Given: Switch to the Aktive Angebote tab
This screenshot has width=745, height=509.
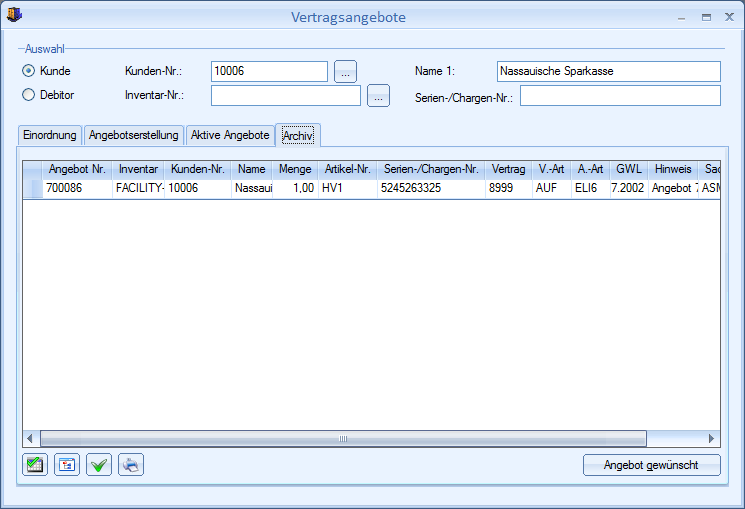Looking at the screenshot, I should 230,135.
